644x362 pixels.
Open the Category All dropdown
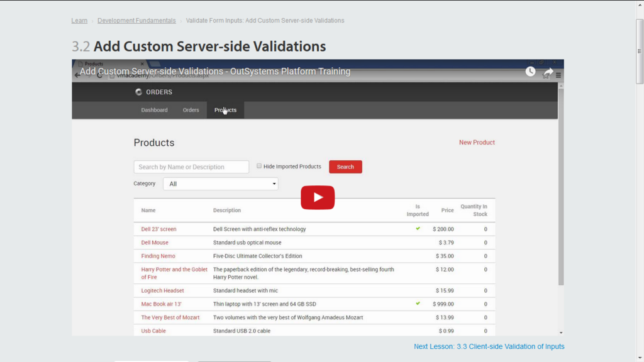(x=221, y=184)
